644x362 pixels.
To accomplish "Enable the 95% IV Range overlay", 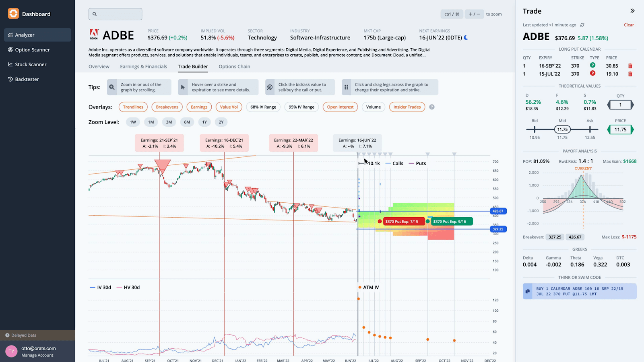I will click(x=301, y=107).
